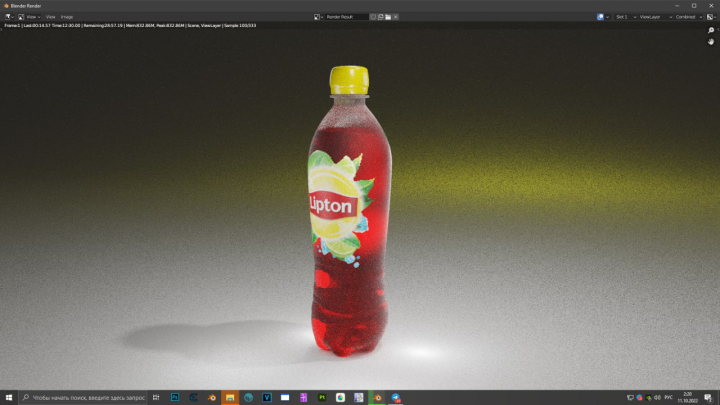Open the Windows Start menu

tap(9, 398)
